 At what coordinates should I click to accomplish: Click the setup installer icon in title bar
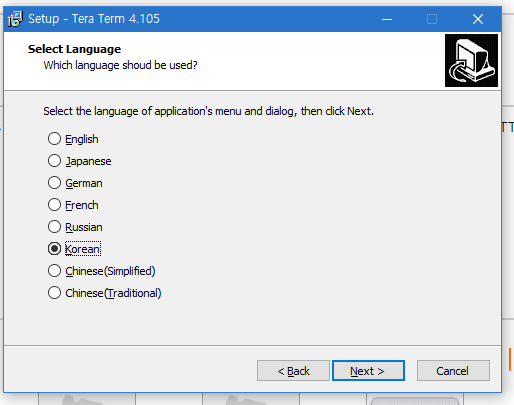pyautogui.click(x=15, y=19)
